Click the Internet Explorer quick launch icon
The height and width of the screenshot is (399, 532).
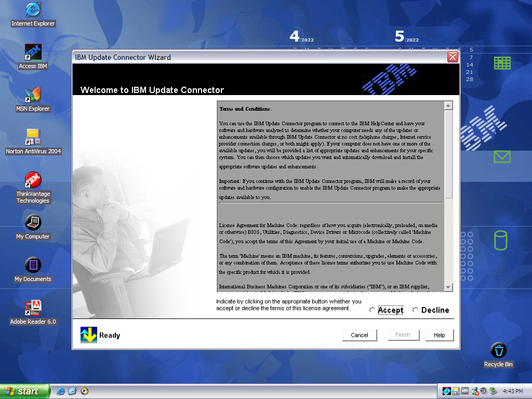click(61, 391)
